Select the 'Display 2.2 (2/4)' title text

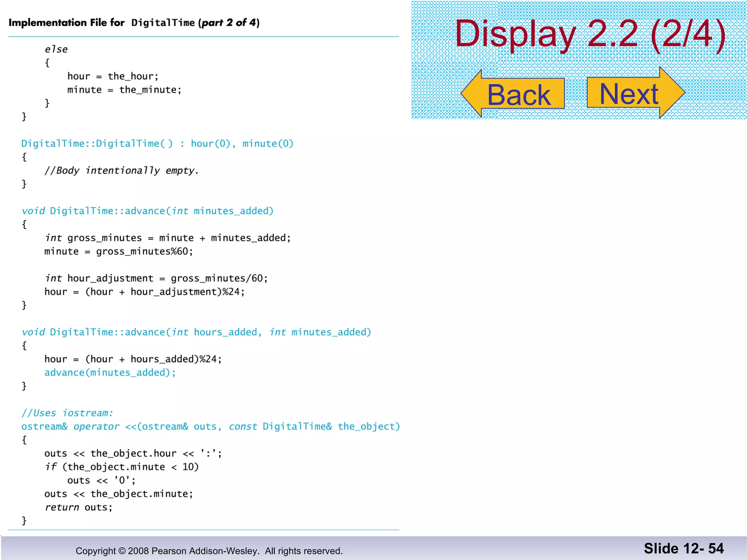click(x=591, y=34)
